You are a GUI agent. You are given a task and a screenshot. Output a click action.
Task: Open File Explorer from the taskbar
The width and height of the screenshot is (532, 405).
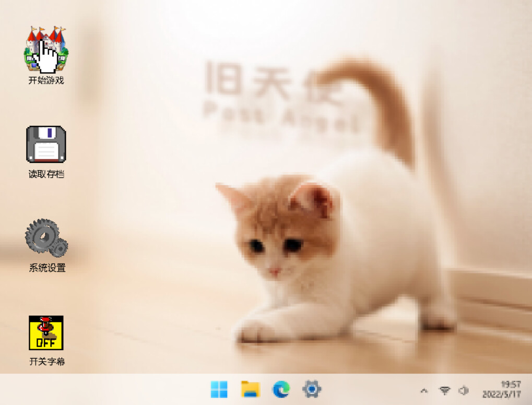coord(250,388)
